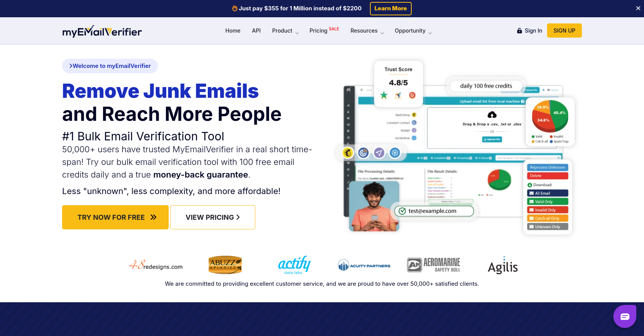Click the Valid Only download option
The height and width of the screenshot is (336, 644).
(547, 202)
